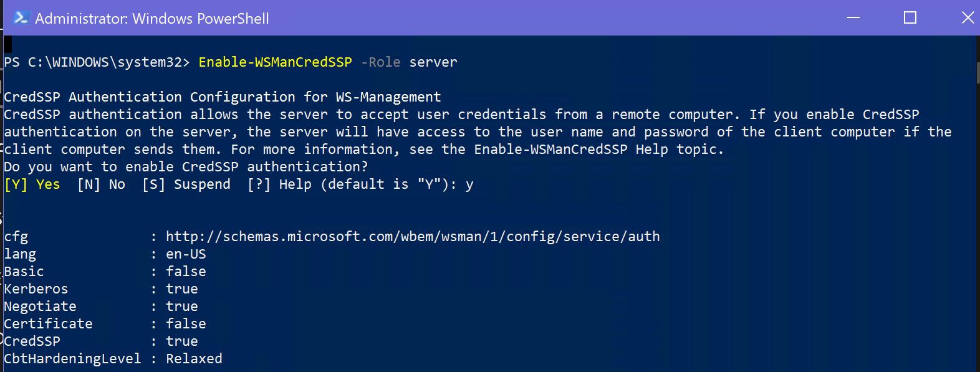Select the [Y] Yes option text
Viewport: 980px width, 372px height.
[32, 184]
